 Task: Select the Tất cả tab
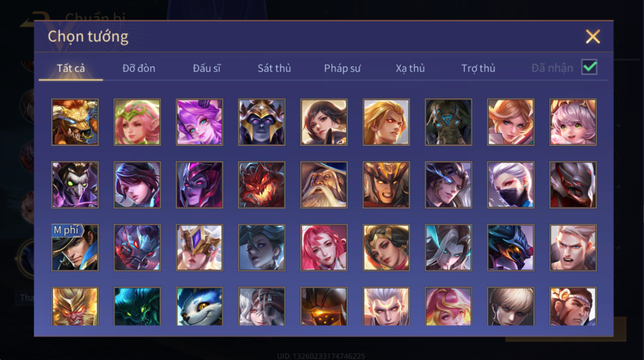[71, 68]
